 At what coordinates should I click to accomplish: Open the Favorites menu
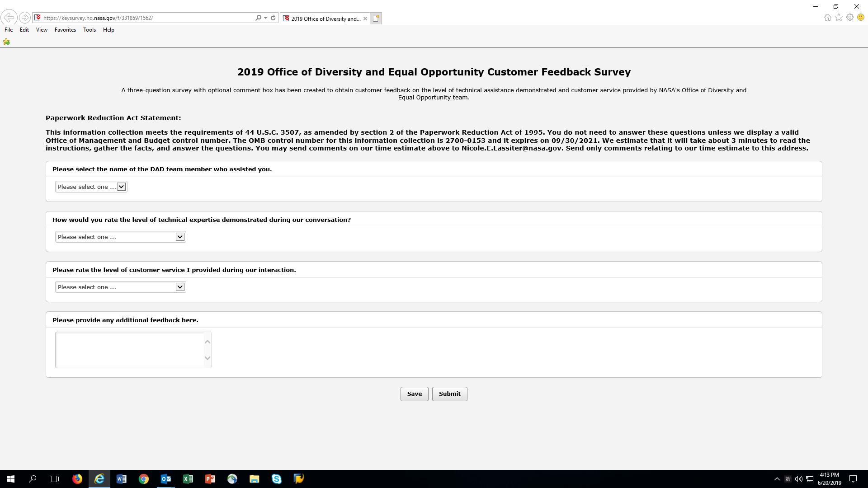(x=65, y=30)
